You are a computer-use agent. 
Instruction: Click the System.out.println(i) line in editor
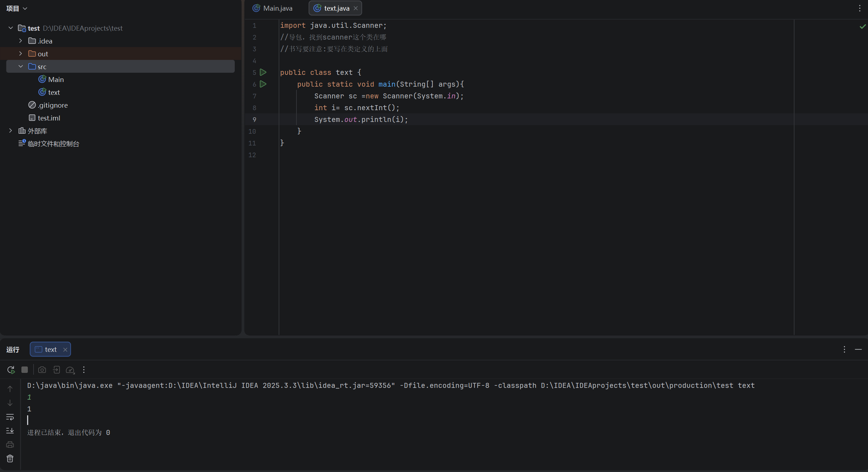[361, 119]
